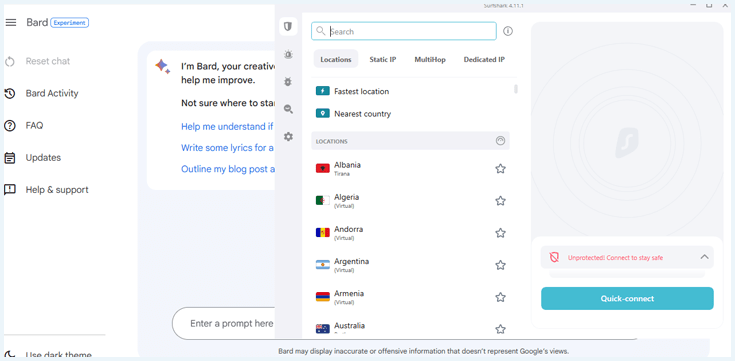Viewport: 735px width, 361px height.
Task: Select the Fastest location row
Action: [410, 91]
